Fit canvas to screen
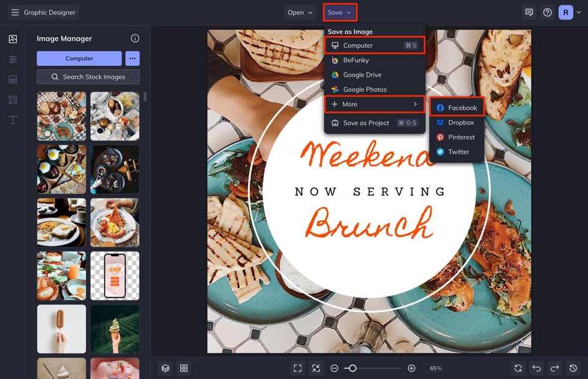This screenshot has width=588, height=379. click(x=298, y=368)
